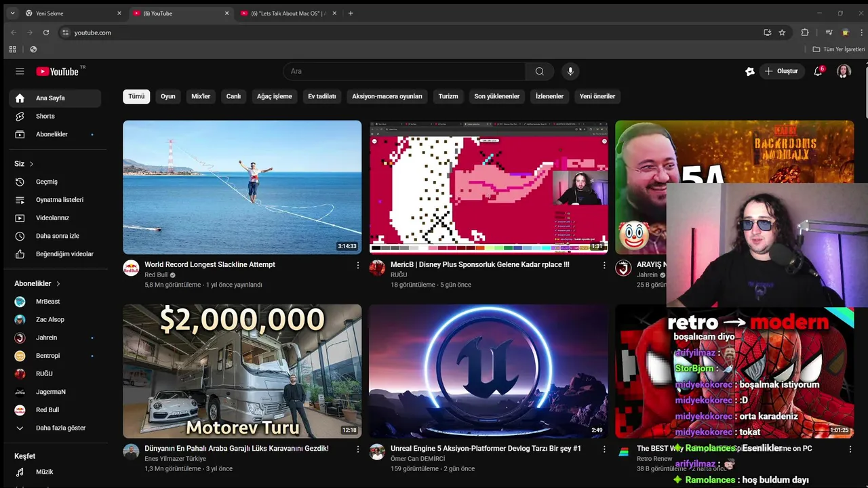Click the Oluştur create button
The image size is (868, 488).
[x=782, y=71]
